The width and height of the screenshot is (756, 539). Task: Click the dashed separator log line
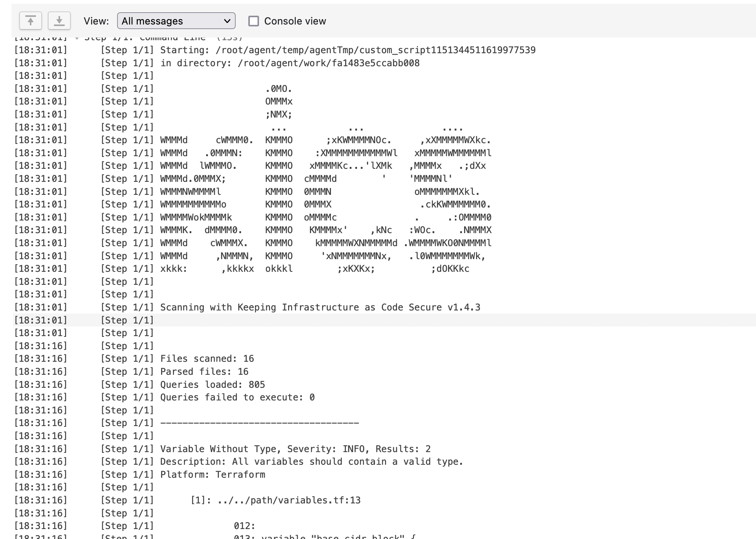pos(259,423)
